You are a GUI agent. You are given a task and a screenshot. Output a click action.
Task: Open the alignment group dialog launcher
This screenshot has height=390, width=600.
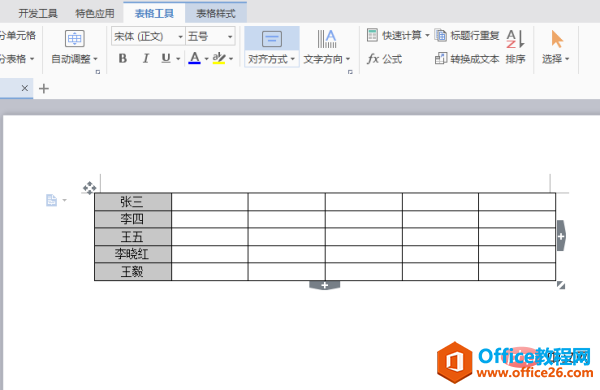click(x=350, y=72)
